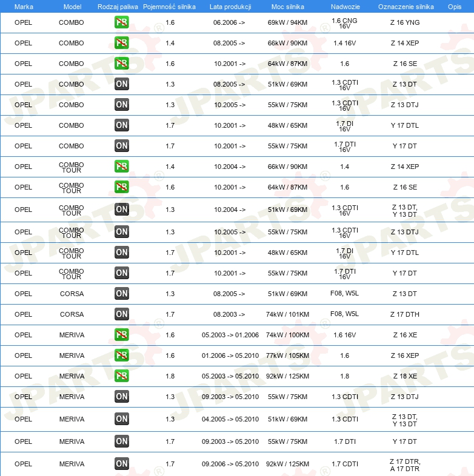Click the Rodzaj paliwa column header
Image resolution: width=474 pixels, height=476 pixels.
pos(118,7)
